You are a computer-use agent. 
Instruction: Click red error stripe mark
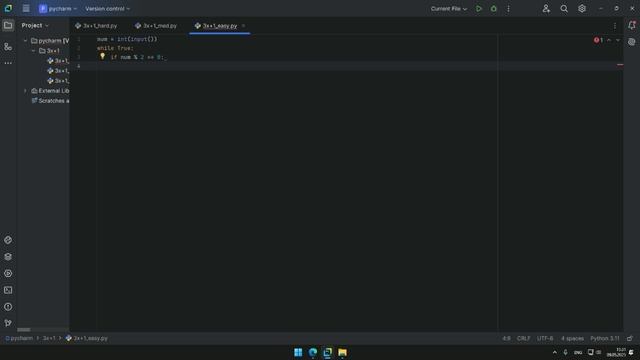[x=620, y=65]
